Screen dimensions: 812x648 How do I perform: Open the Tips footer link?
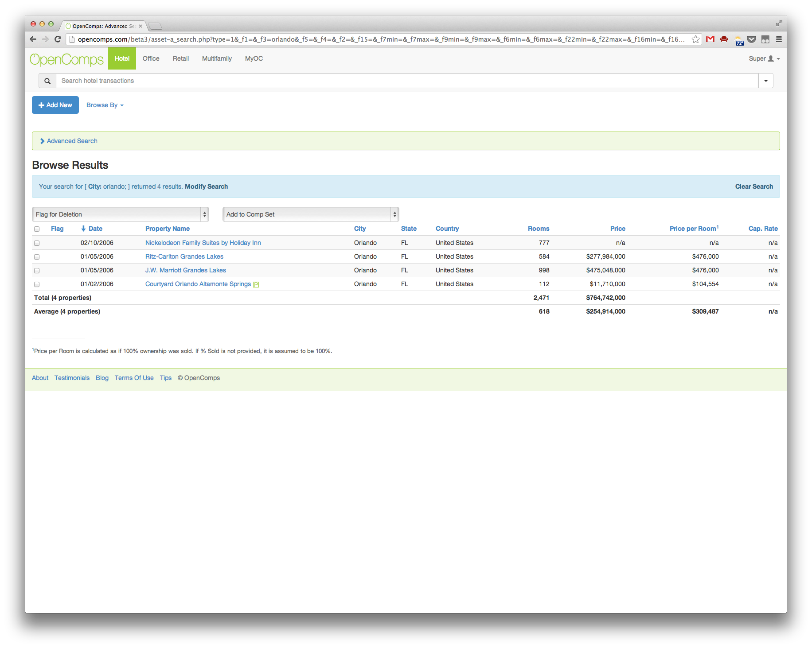166,378
